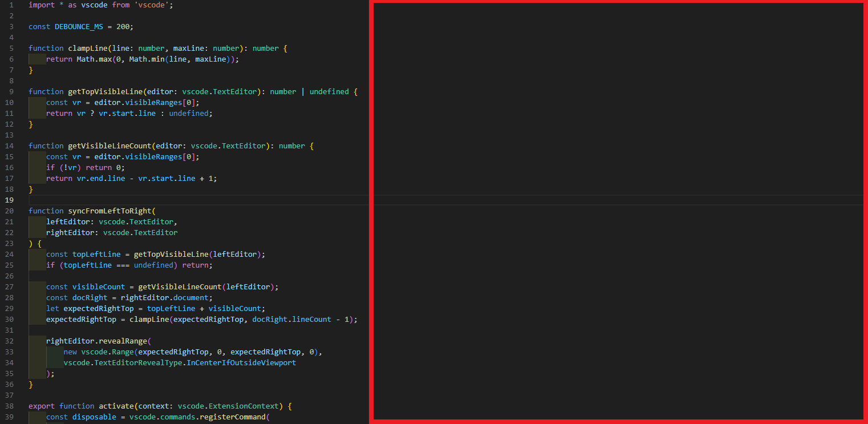Click lineCount in the clampLine call

[x=311, y=320]
